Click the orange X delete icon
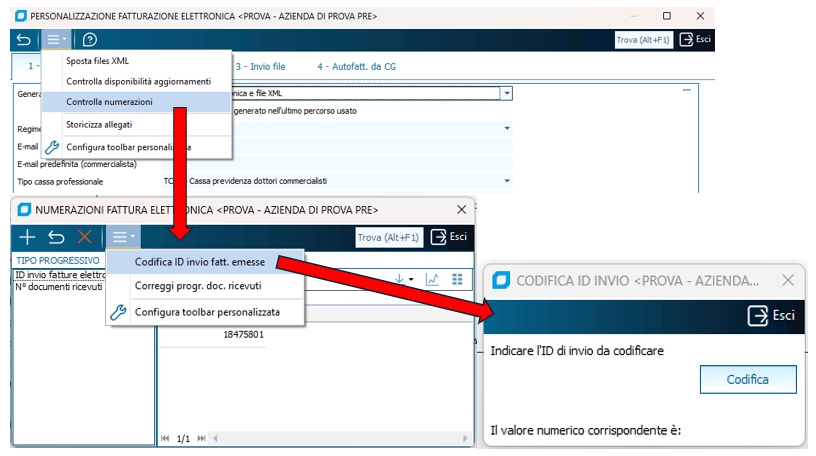Viewport: 816px width, 456px height. tap(84, 237)
